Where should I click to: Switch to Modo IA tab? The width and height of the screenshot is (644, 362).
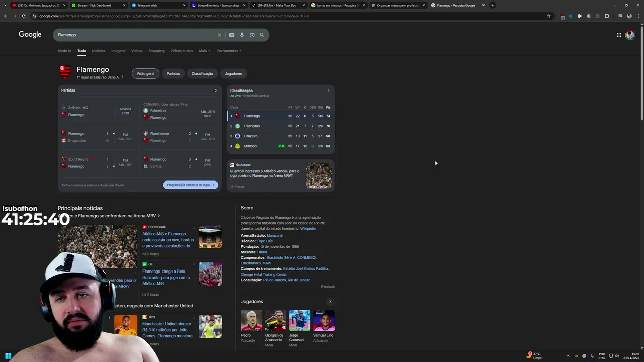point(64,51)
